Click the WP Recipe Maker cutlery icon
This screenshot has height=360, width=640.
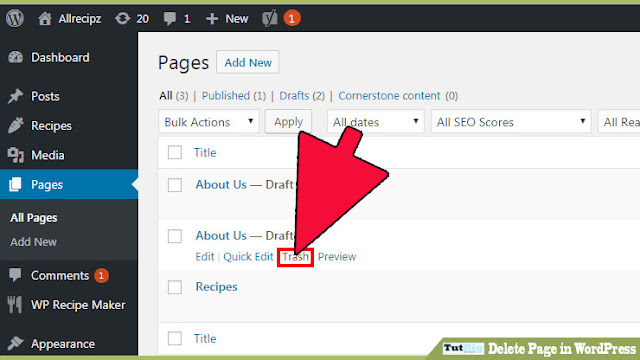(x=15, y=304)
